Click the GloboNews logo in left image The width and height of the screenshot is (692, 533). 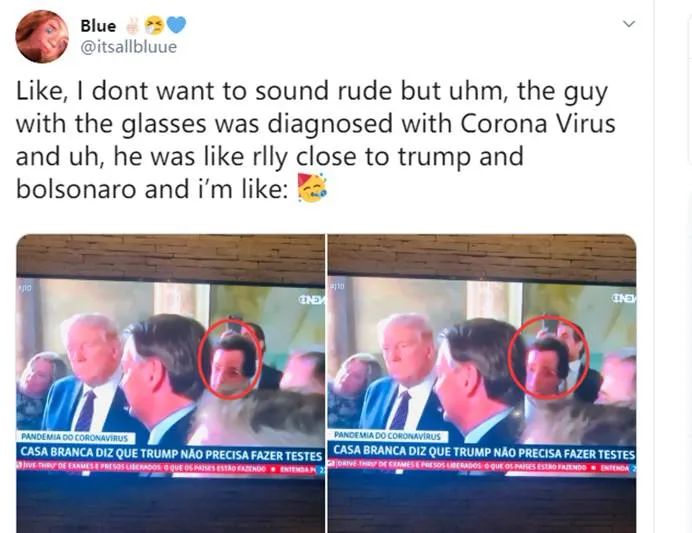(311, 300)
